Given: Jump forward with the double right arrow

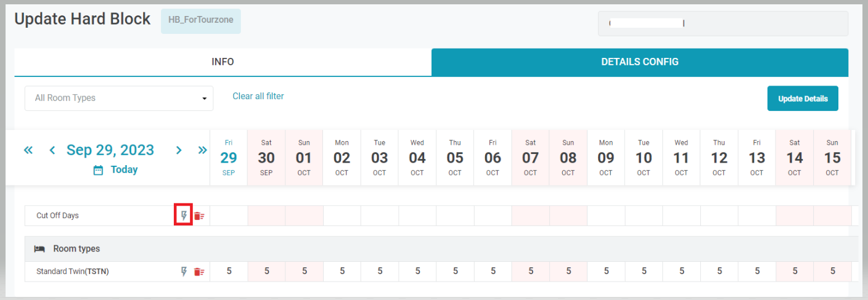Looking at the screenshot, I should click(202, 150).
